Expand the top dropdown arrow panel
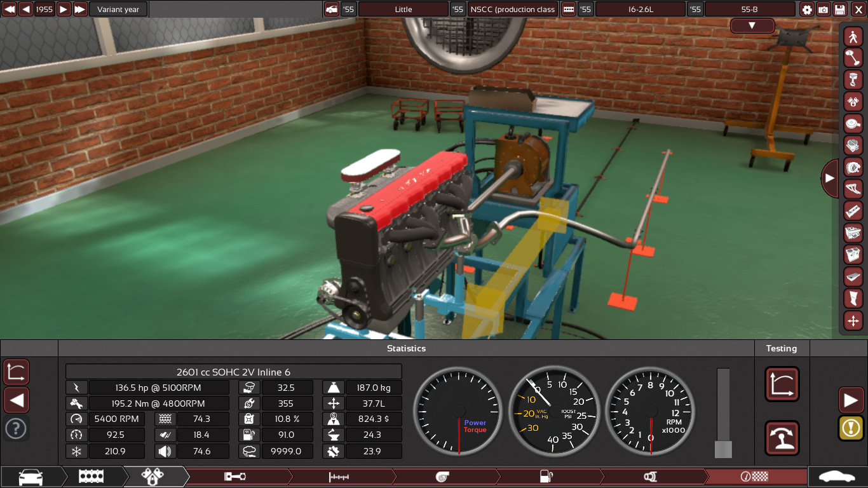Image resolution: width=868 pixels, height=488 pixels. coord(752,26)
